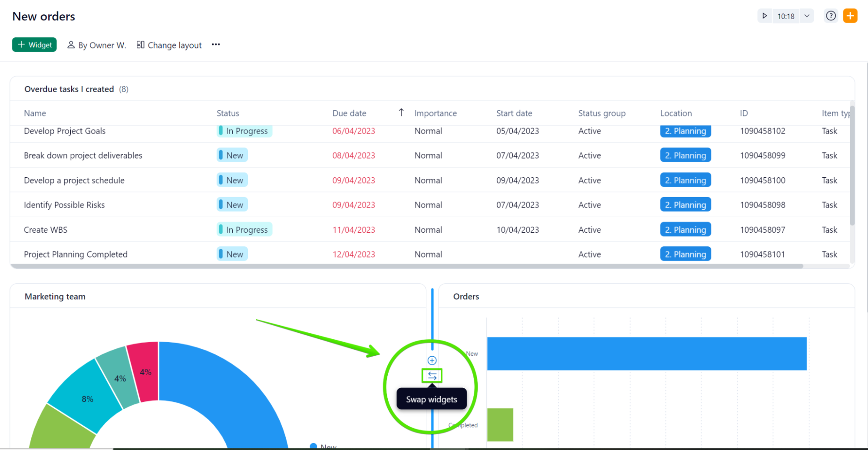
Task: Start the timer play button
Action: click(765, 16)
